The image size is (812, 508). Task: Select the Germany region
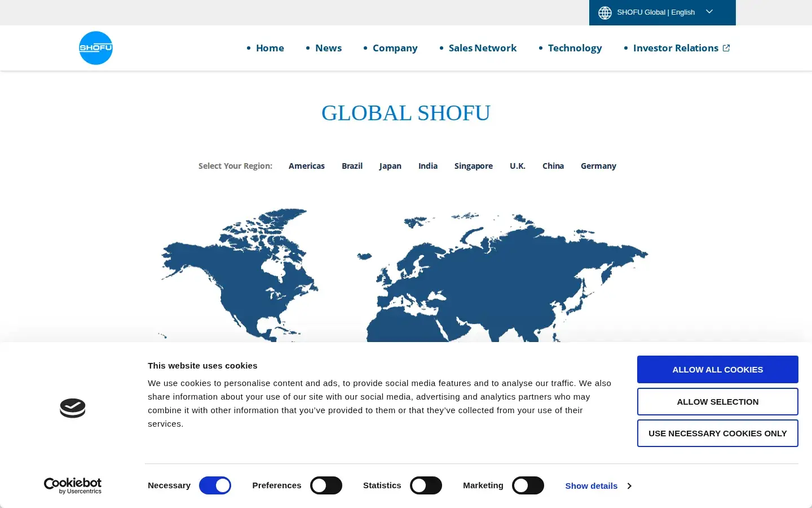pyautogui.click(x=598, y=166)
